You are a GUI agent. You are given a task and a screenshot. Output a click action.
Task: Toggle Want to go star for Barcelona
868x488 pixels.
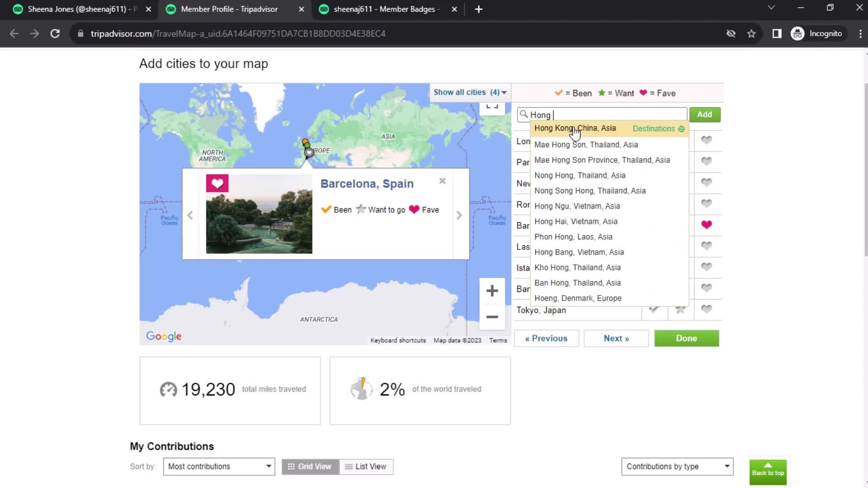pyautogui.click(x=380, y=210)
